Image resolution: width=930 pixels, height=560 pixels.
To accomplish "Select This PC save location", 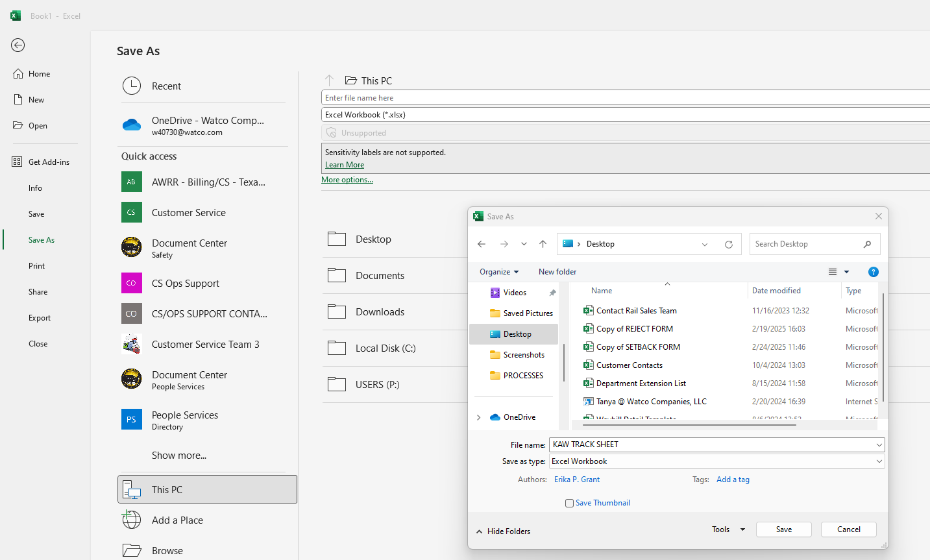I will coord(207,489).
